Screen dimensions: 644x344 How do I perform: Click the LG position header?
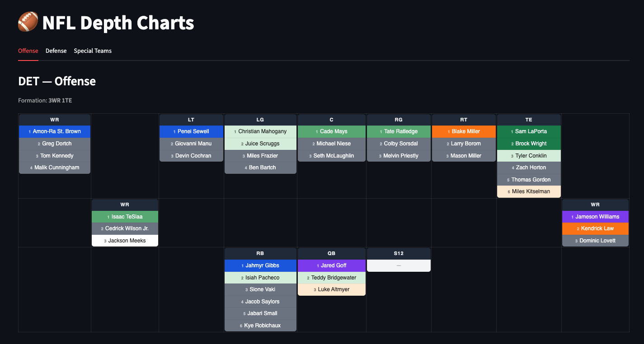coord(260,120)
